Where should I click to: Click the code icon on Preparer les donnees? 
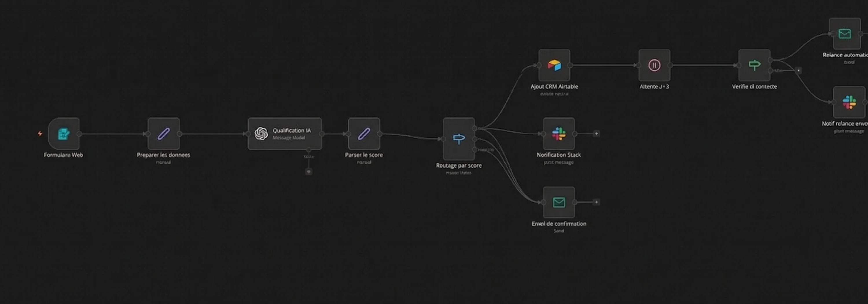pos(164,133)
